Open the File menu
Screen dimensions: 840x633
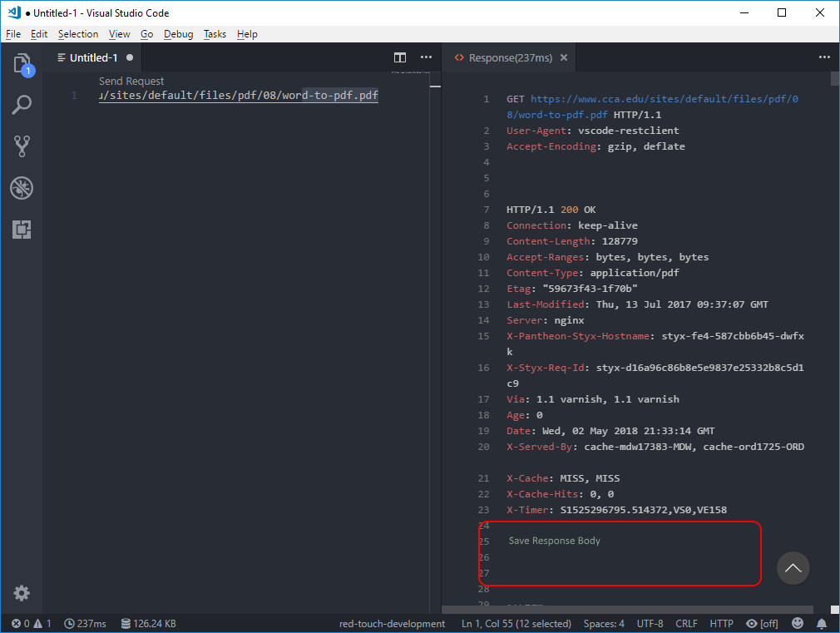tap(13, 34)
